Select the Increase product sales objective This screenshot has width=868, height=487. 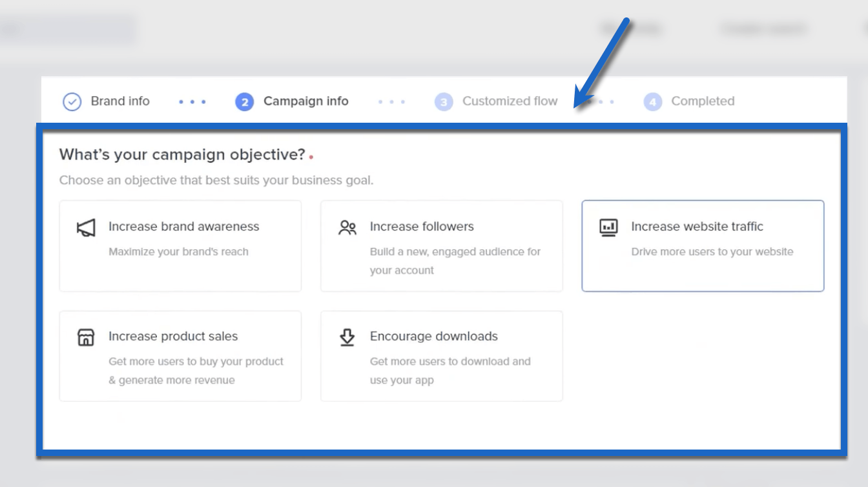pos(180,355)
